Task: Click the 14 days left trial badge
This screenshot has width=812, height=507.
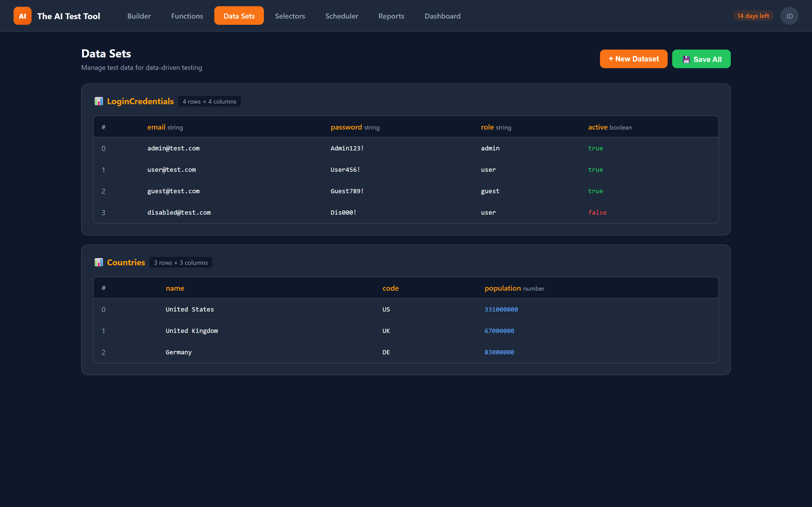Action: click(753, 15)
